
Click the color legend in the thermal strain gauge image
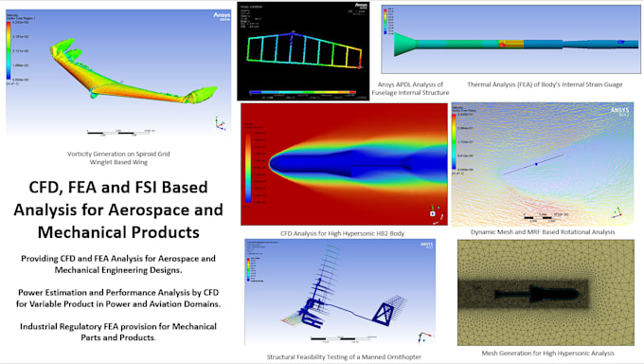[385, 22]
